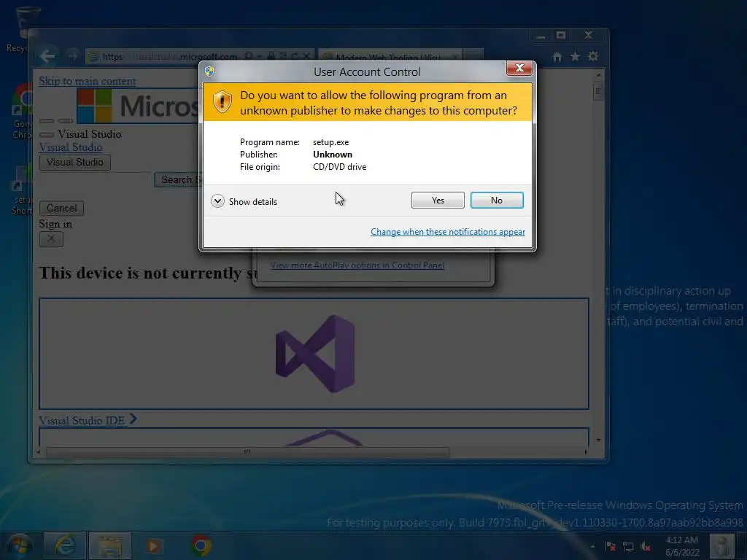Click the browser vertical scrollbar

(x=598, y=257)
